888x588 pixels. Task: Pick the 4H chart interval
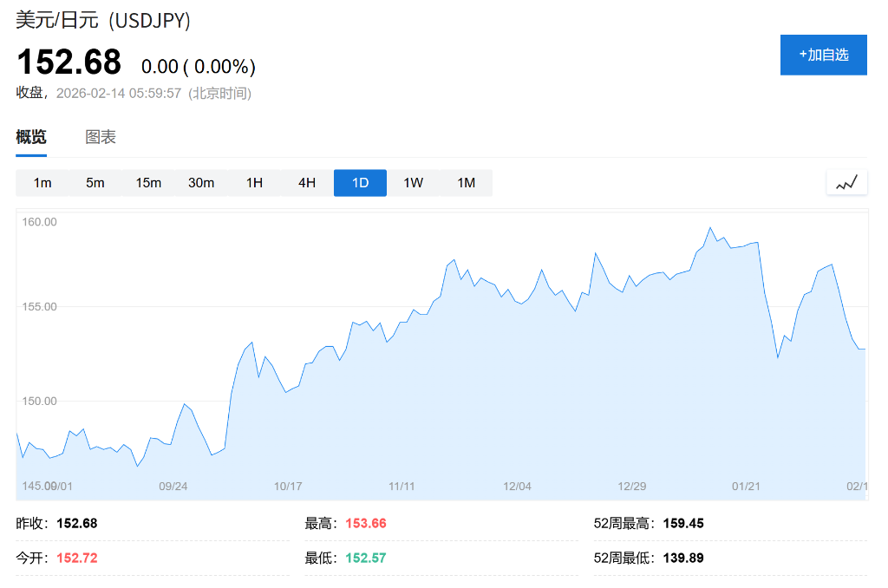(307, 183)
